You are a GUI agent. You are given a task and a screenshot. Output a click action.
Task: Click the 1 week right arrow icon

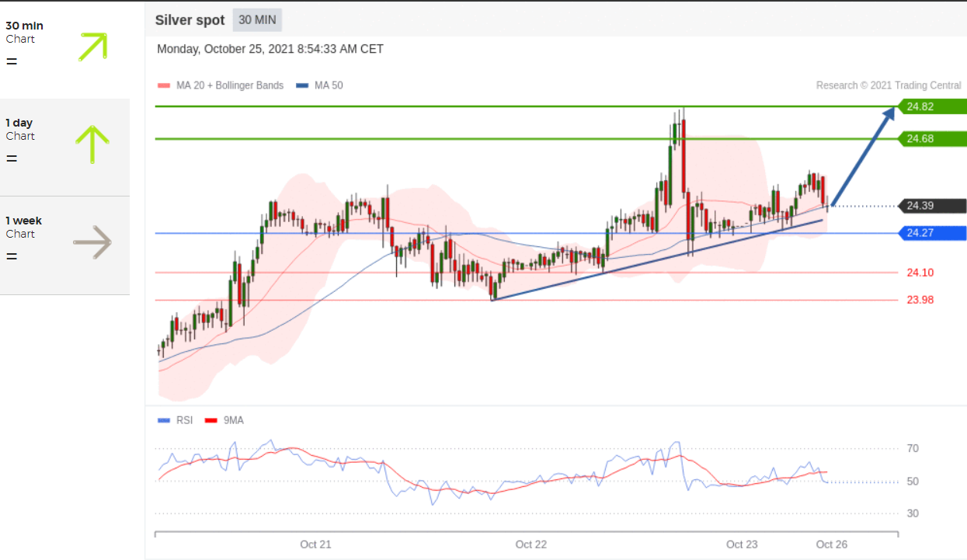(x=92, y=242)
